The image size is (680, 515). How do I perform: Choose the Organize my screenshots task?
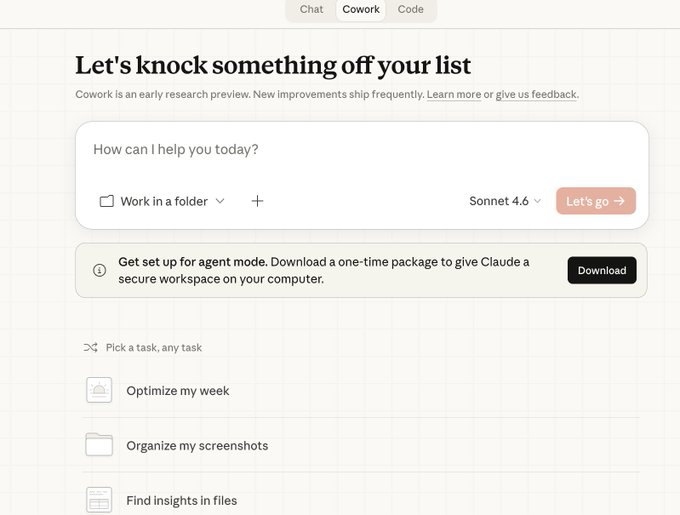[361, 445]
